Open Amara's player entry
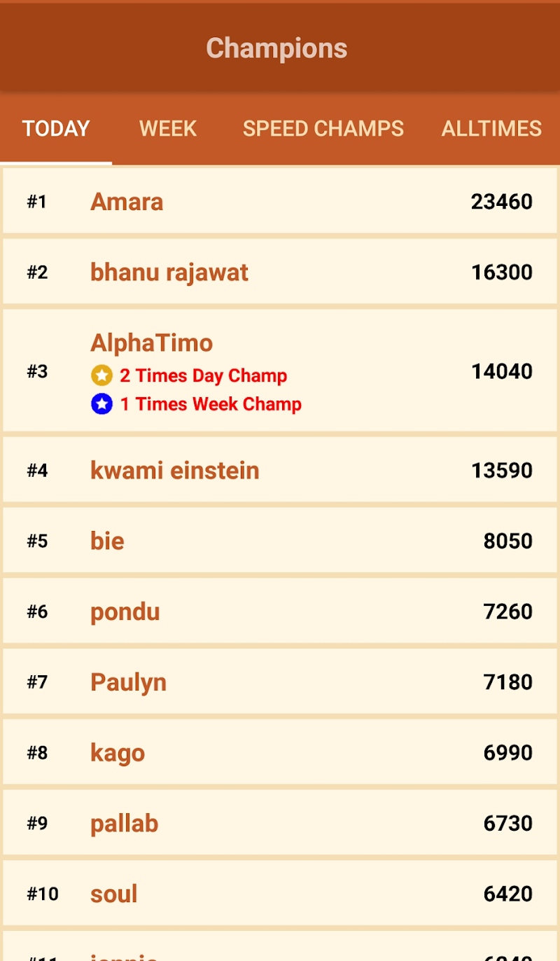The width and height of the screenshot is (560, 961). pyautogui.click(x=127, y=202)
